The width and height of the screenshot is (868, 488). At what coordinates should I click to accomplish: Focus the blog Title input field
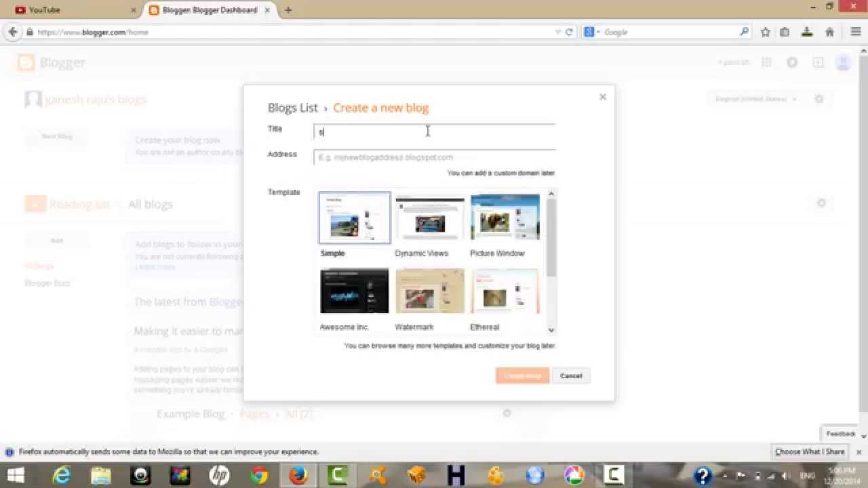coord(434,132)
